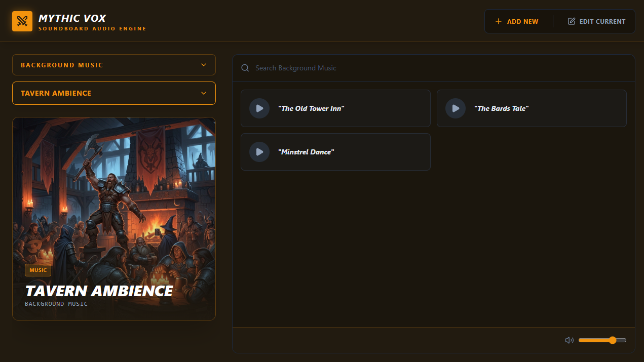Click the Mythic Vox crossed-swords logo
Screen dimensions: 644x362
click(x=22, y=21)
